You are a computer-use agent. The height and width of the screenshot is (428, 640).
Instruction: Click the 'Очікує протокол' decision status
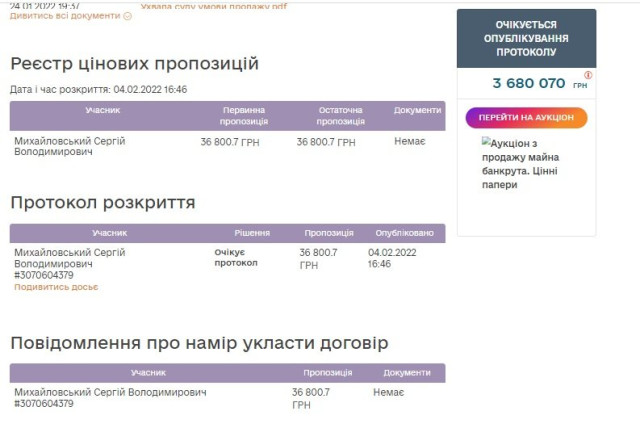click(236, 258)
